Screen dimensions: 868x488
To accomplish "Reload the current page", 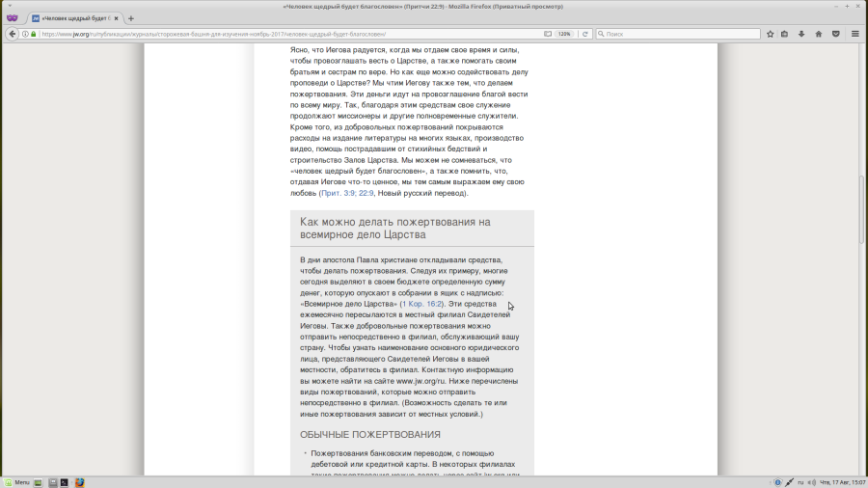I will (585, 34).
